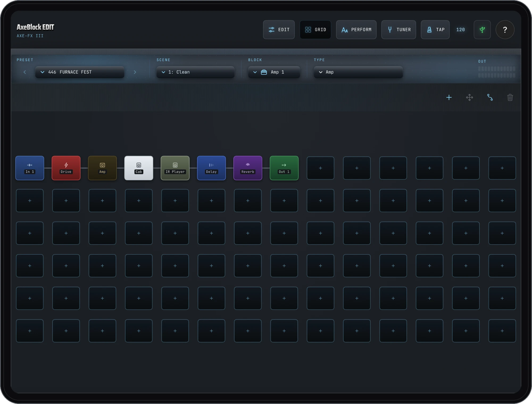
Task: Go to previous preset with left arrow
Action: (25, 72)
